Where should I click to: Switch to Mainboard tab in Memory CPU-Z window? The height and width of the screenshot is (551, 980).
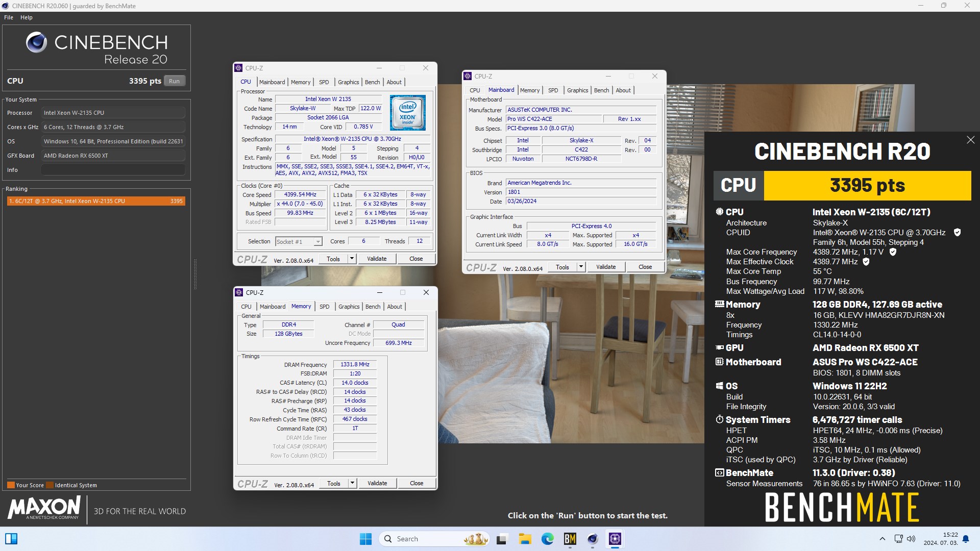[273, 307]
